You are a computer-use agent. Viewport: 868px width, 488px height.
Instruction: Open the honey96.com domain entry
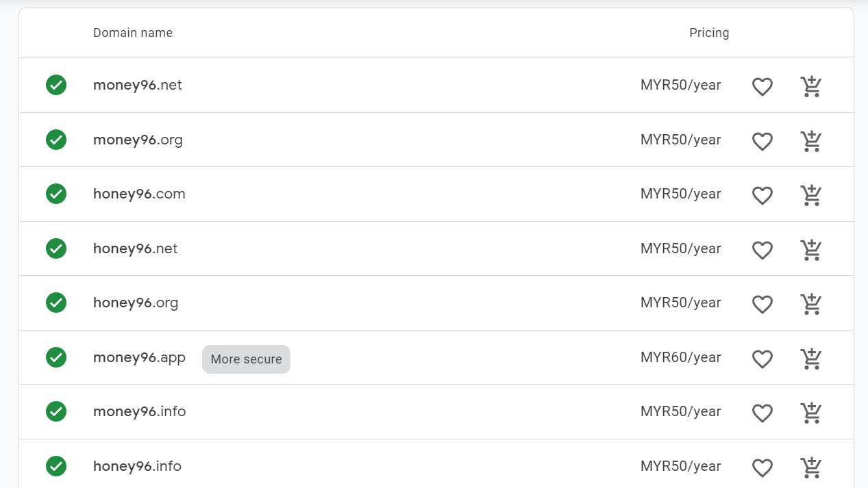point(139,194)
